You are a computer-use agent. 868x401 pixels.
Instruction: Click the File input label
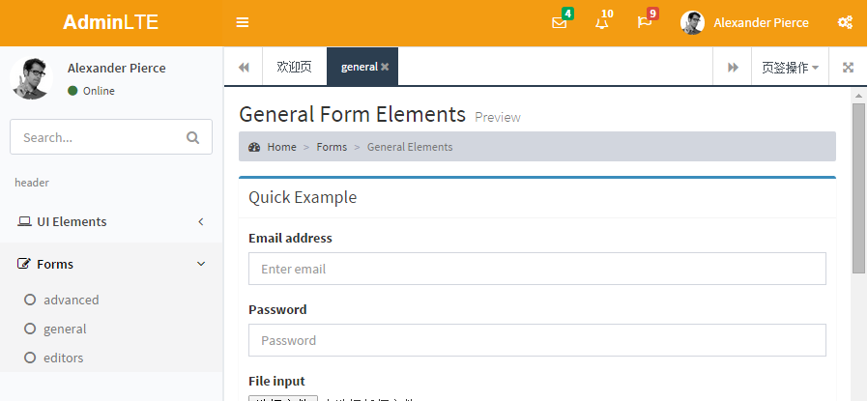276,381
